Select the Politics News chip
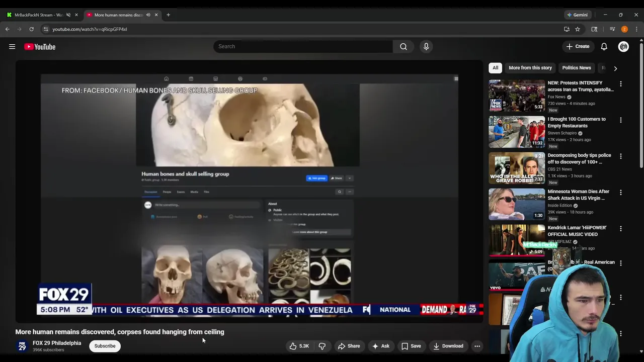The height and width of the screenshot is (362, 644). (577, 68)
